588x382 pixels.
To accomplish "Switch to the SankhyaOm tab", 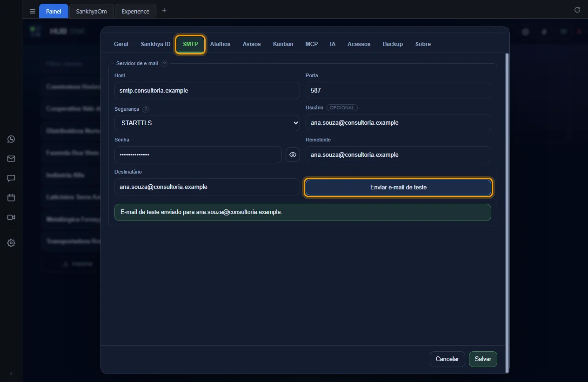I will 92,11.
